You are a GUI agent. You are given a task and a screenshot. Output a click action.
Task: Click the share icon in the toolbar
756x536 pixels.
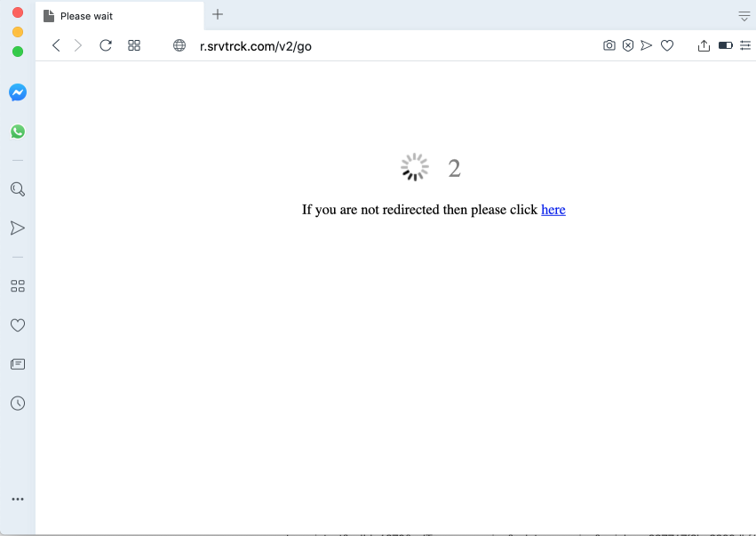point(704,45)
